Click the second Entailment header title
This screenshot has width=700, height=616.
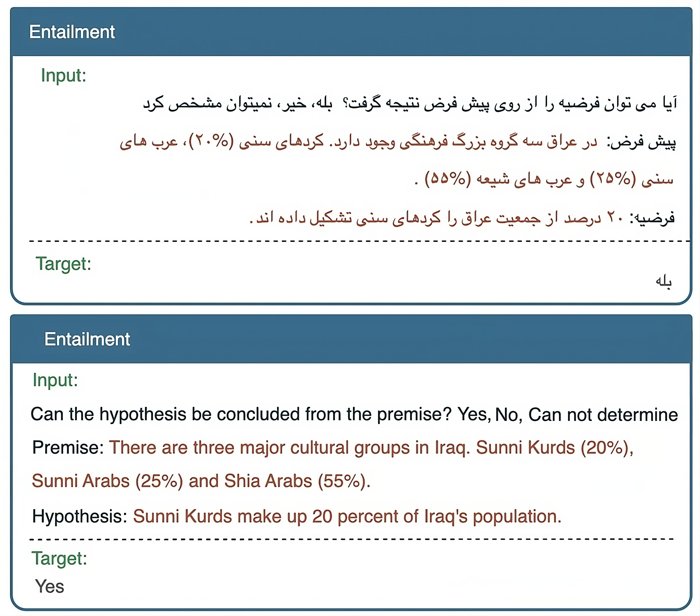pos(87,339)
